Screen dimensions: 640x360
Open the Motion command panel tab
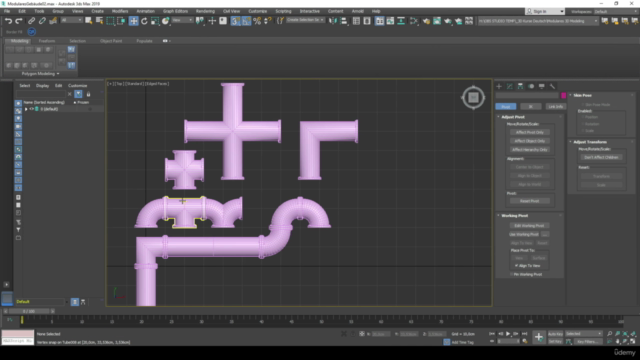(531, 86)
